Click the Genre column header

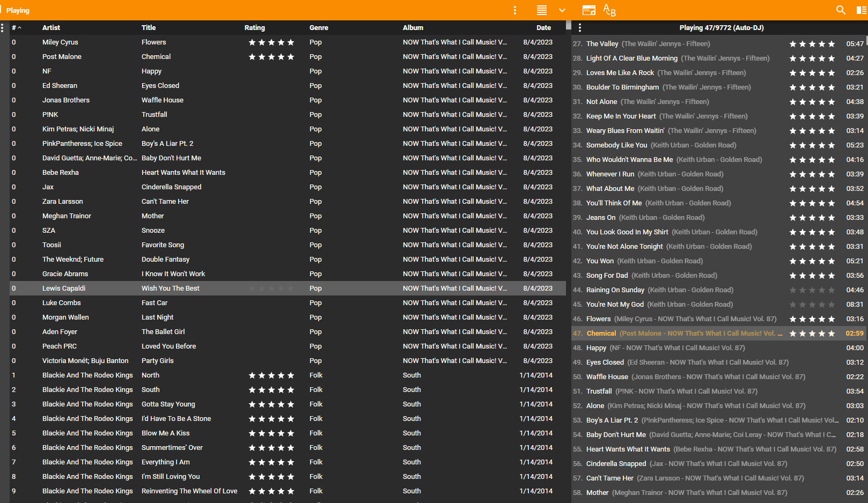click(319, 28)
